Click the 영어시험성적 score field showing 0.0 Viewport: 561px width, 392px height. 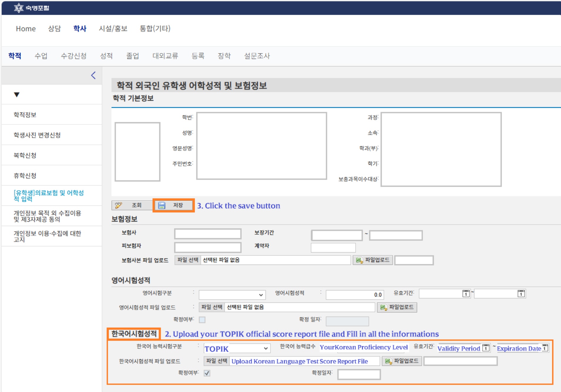[355, 295]
